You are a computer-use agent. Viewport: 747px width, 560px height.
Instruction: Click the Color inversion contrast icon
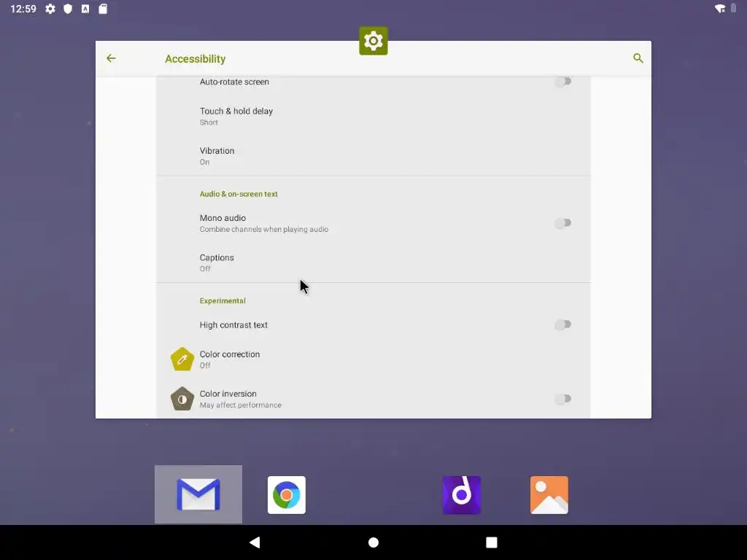point(182,399)
